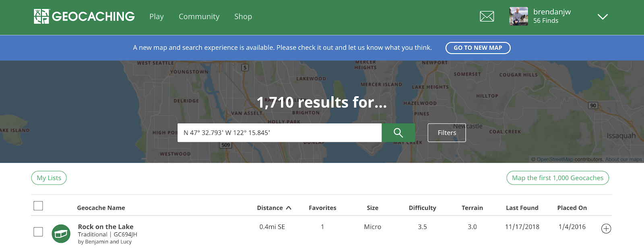Check the Rock on the Lake row checkbox
The image size is (644, 250).
[38, 232]
